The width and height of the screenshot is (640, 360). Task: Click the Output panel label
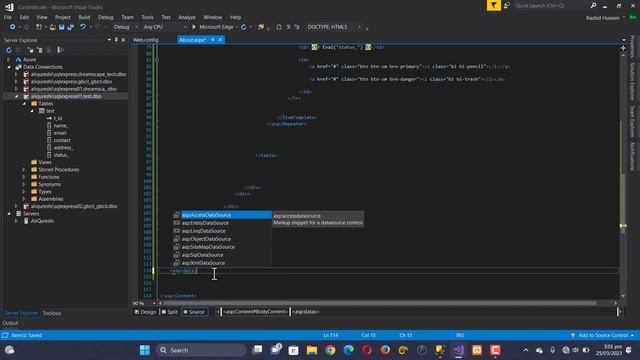click(x=10, y=323)
